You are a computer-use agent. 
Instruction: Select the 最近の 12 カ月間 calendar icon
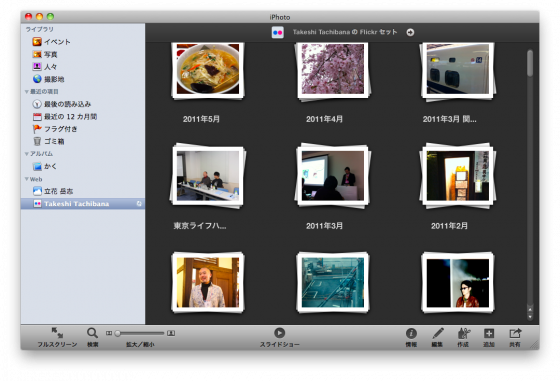tap(37, 116)
